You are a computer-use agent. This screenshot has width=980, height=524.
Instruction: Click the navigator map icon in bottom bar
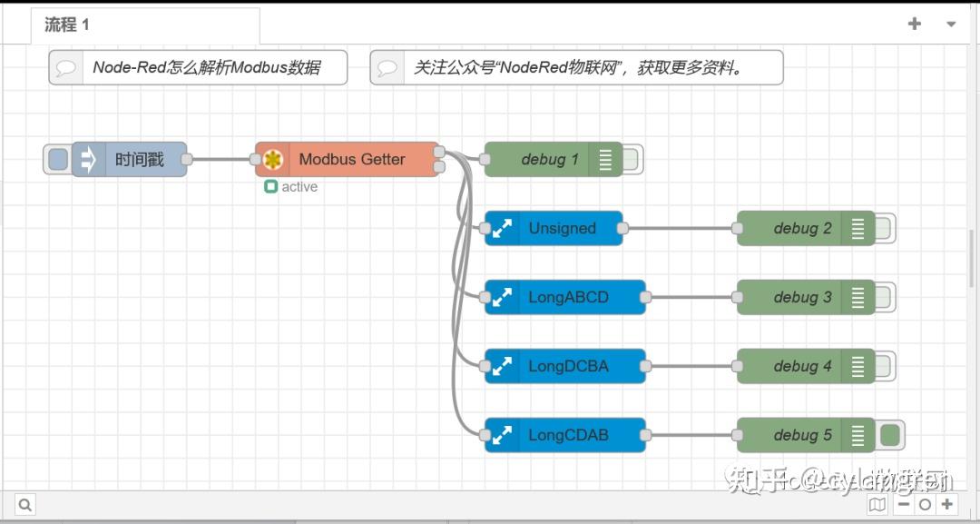point(877,504)
